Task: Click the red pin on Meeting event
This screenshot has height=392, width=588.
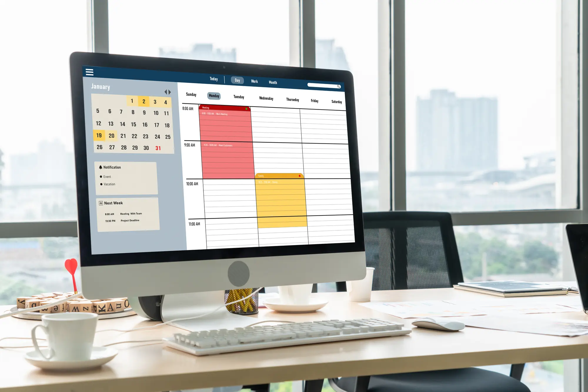Action: point(247,108)
